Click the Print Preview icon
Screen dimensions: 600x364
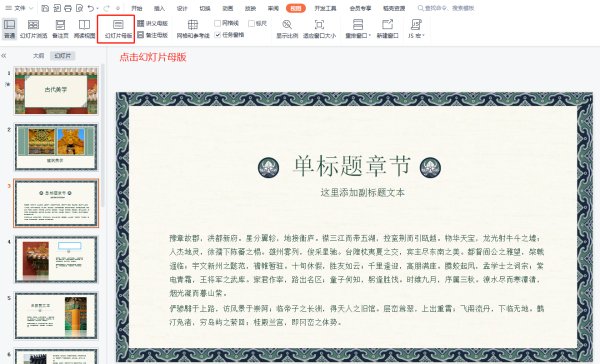79,8
